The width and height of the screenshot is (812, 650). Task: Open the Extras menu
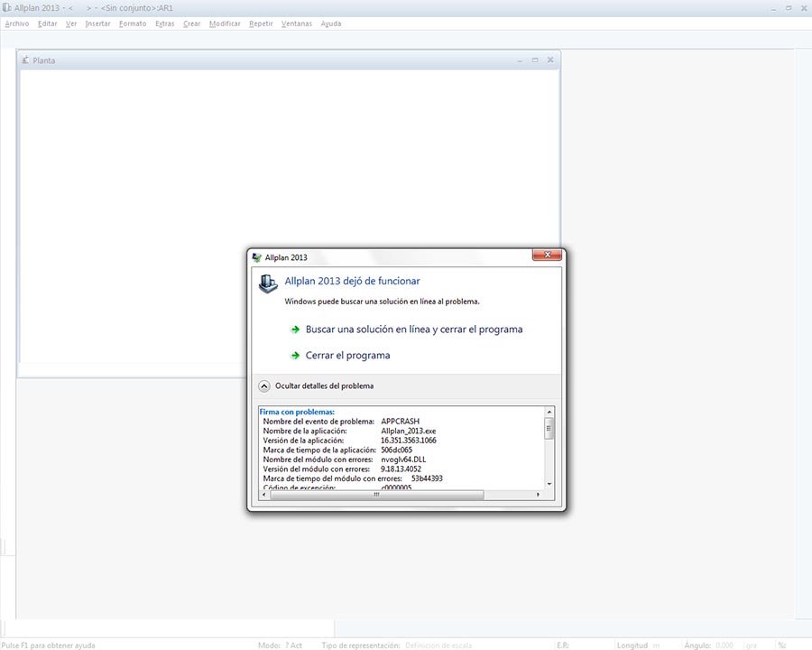point(165,23)
